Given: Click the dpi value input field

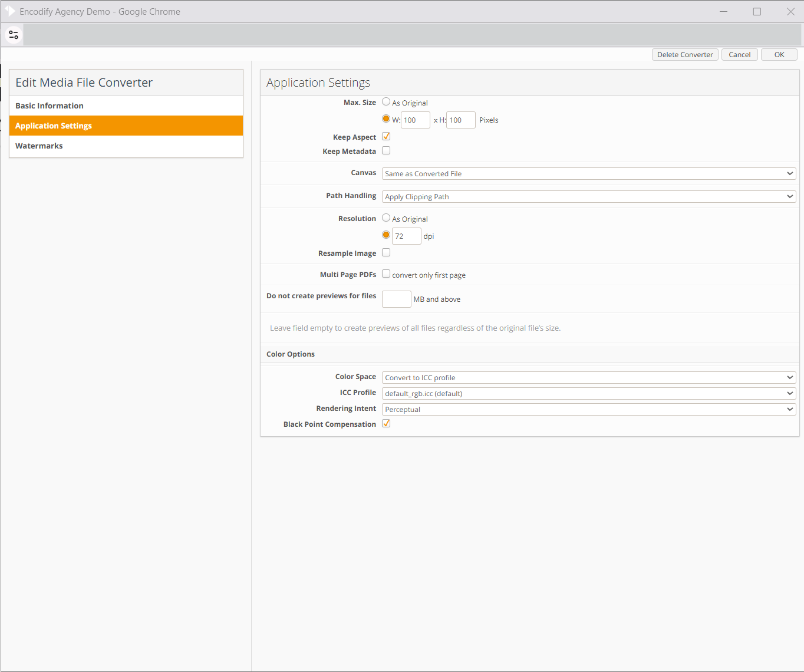Looking at the screenshot, I should point(407,236).
